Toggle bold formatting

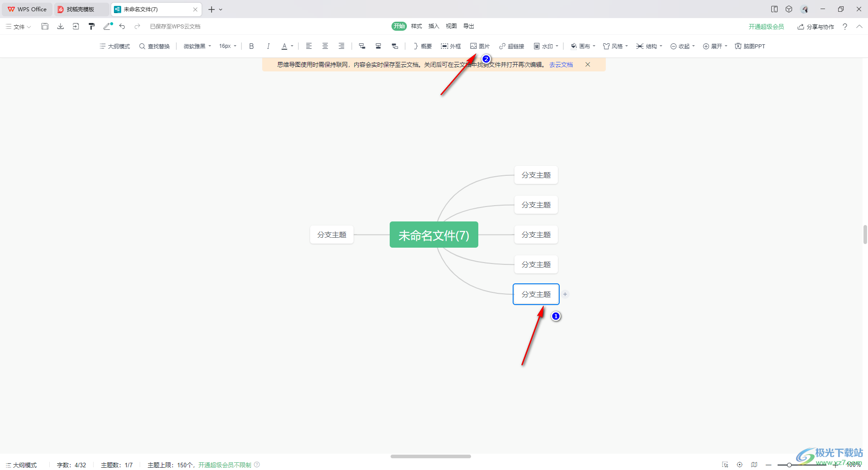coord(251,46)
